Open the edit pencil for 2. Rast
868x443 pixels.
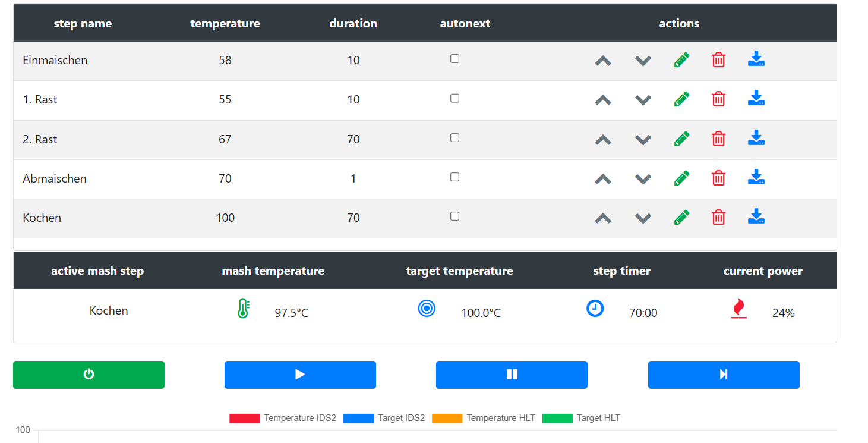coord(681,139)
